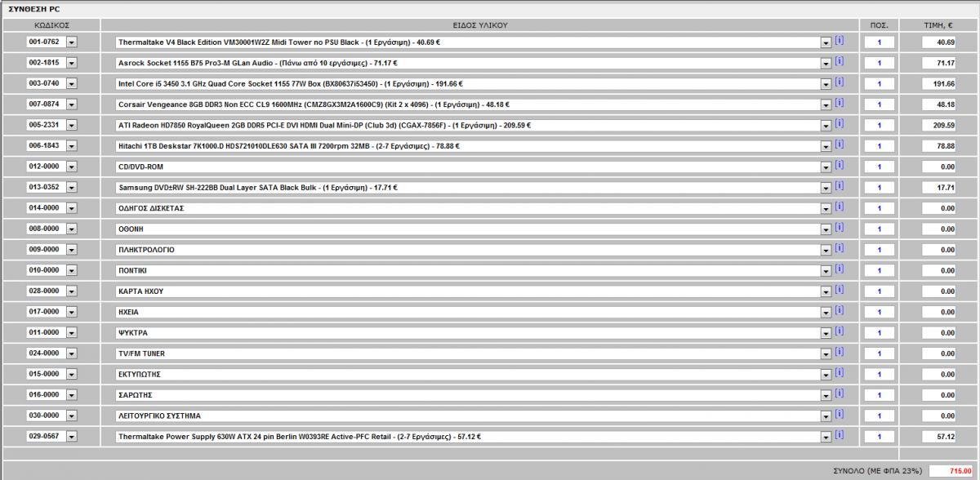The image size is (980, 480).
Task: Open info icon for Asrock B75 Pro3-M row
Action: click(x=839, y=61)
